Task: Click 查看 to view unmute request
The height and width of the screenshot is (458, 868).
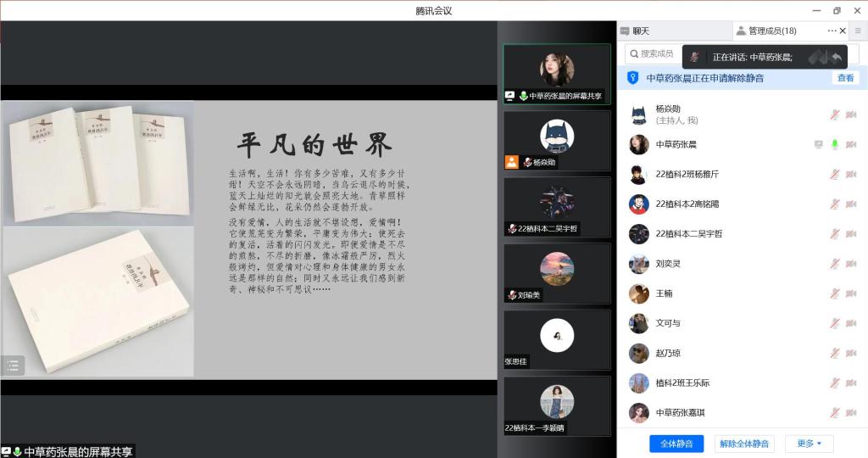Action: pos(845,78)
